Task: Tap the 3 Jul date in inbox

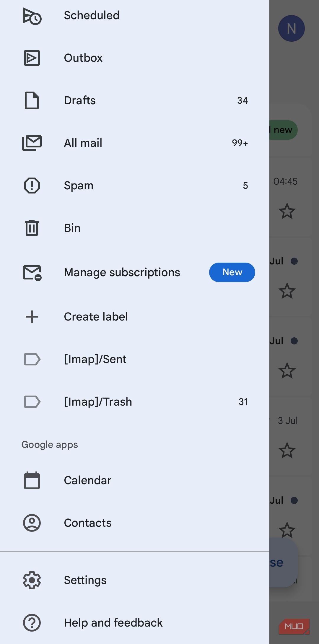Action: pyautogui.click(x=288, y=421)
